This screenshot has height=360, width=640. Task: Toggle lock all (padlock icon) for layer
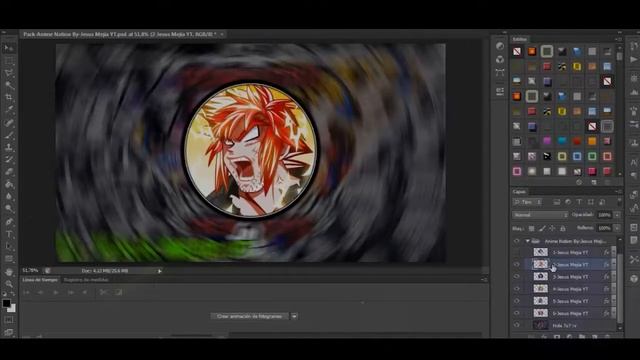pos(562,229)
